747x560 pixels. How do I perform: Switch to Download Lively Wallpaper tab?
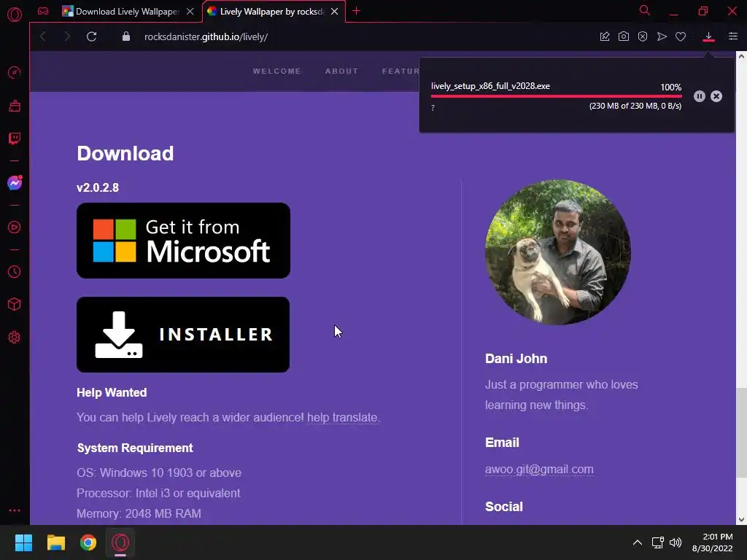(x=128, y=12)
